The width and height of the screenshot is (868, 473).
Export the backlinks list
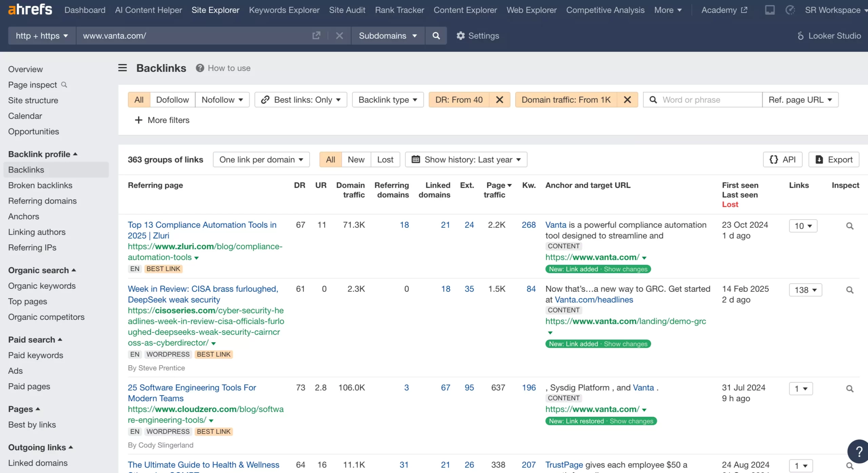point(834,160)
